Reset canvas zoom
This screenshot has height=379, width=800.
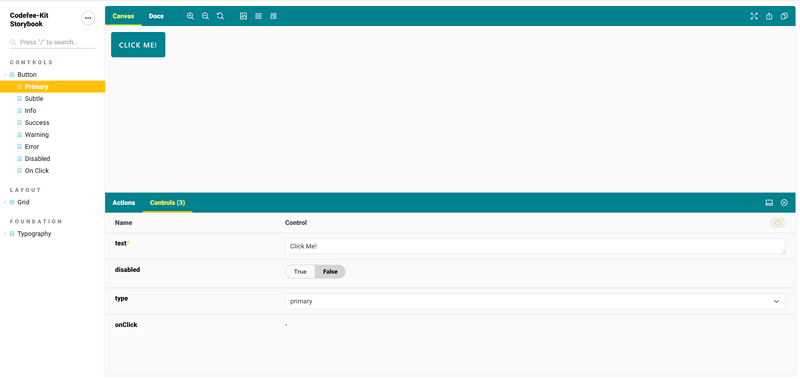(x=220, y=16)
